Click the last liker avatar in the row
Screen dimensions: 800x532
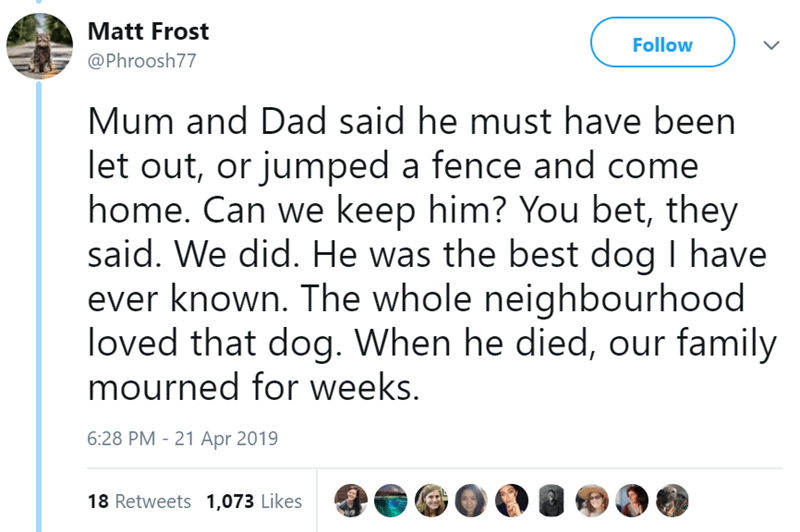(672, 499)
